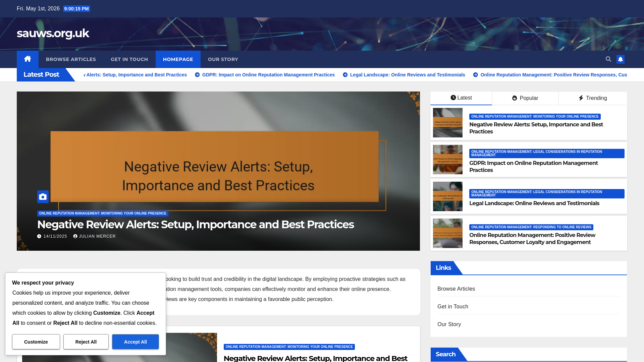Select the Homepage menu item

click(x=178, y=59)
